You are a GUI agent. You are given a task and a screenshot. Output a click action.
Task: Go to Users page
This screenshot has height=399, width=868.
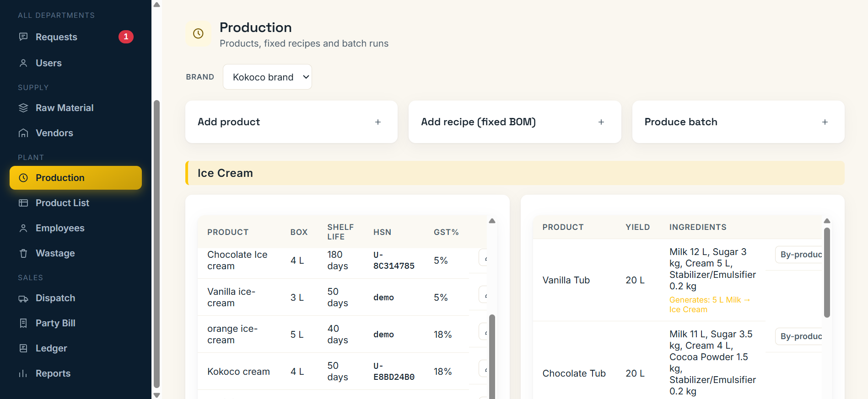tap(75, 63)
